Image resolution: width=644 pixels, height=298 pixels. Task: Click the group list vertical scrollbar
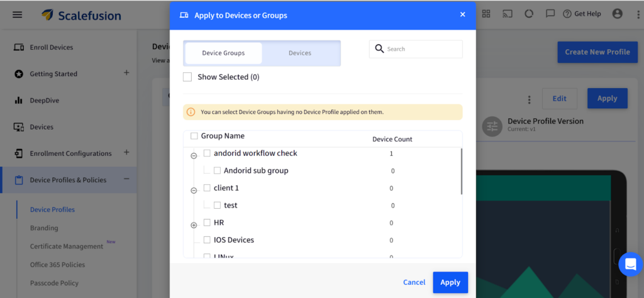[462, 171]
